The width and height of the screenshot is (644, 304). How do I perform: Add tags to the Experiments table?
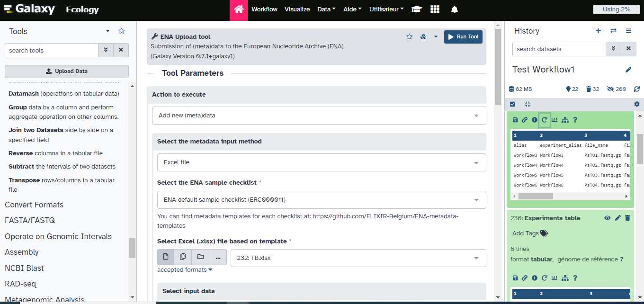530,233
